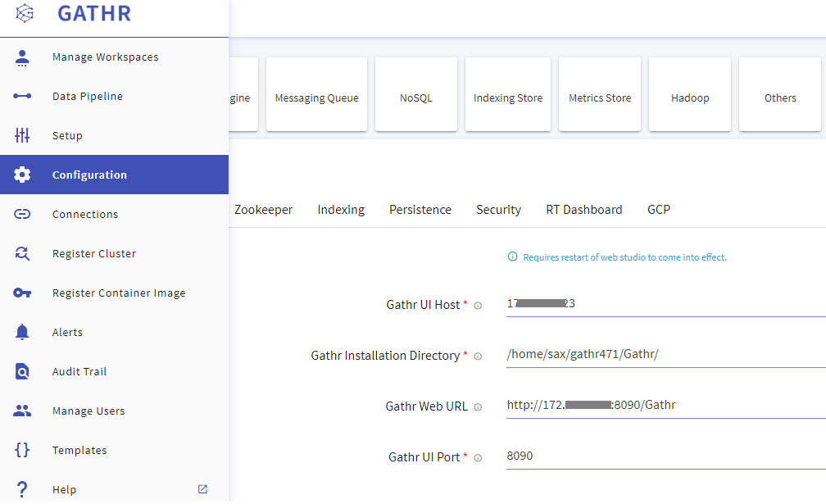Go to Alerts in sidebar
Image resolution: width=826 pixels, height=504 pixels.
click(115, 333)
